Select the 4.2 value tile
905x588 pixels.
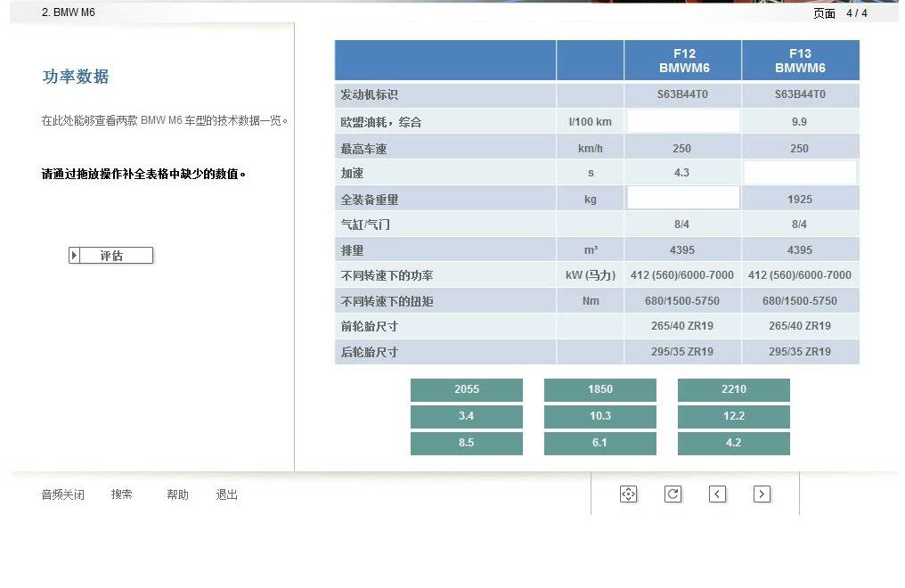coord(734,443)
